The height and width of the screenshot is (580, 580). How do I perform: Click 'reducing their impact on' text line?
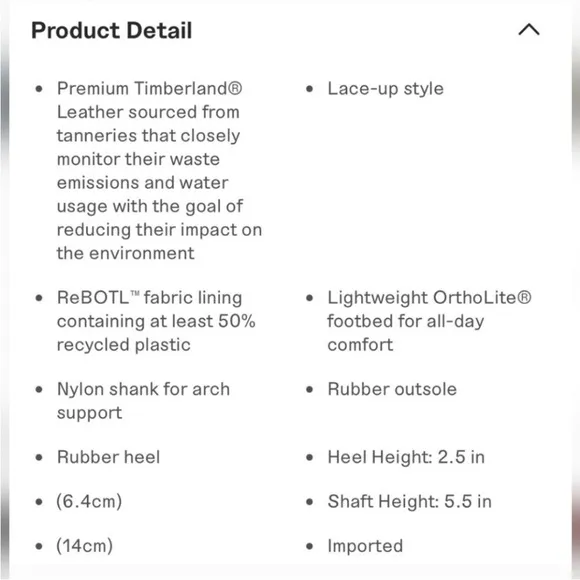(159, 230)
